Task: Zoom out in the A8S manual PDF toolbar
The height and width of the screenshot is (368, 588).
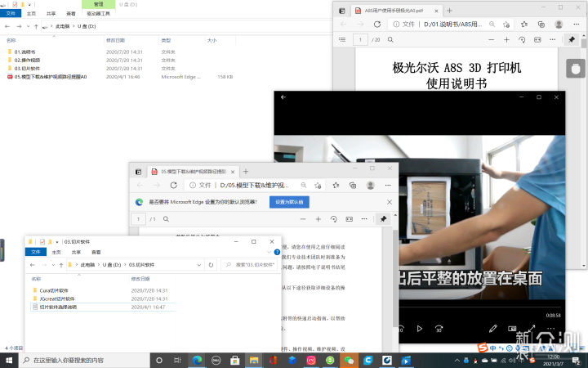Action: [x=492, y=39]
